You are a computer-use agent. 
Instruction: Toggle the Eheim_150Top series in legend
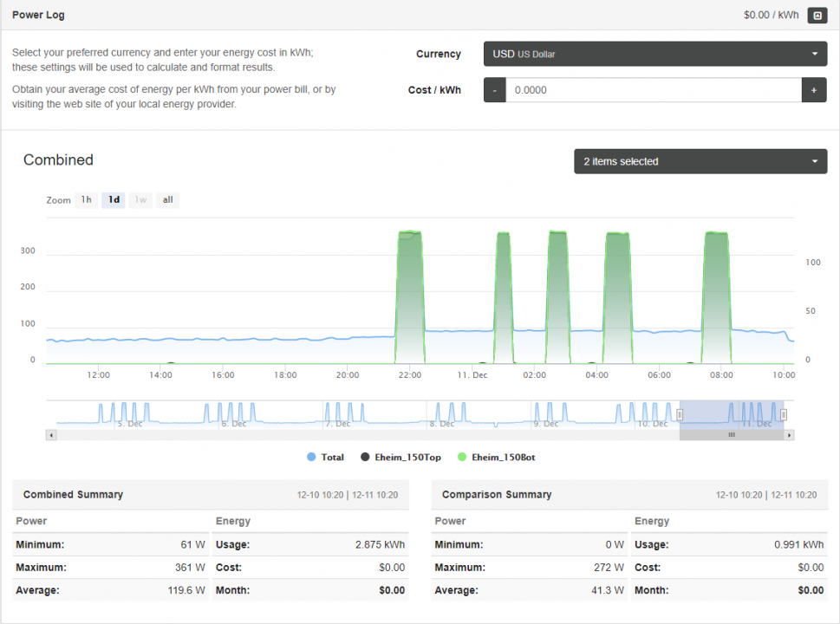(x=400, y=457)
